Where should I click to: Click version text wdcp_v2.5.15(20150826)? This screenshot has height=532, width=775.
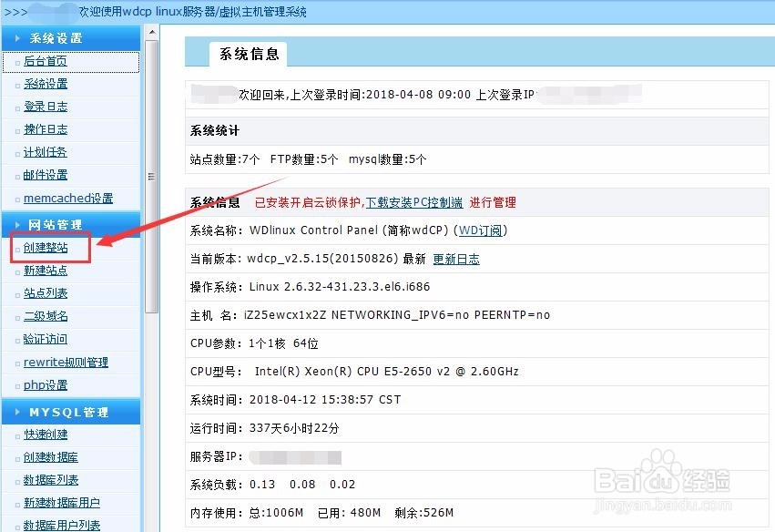[322, 259]
